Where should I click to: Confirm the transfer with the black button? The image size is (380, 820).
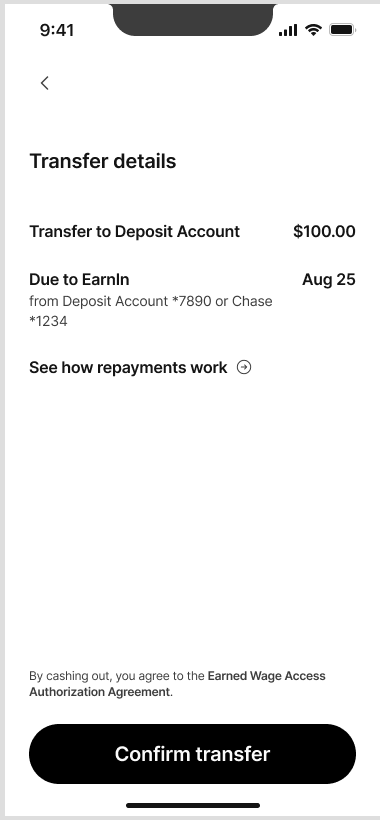(192, 754)
